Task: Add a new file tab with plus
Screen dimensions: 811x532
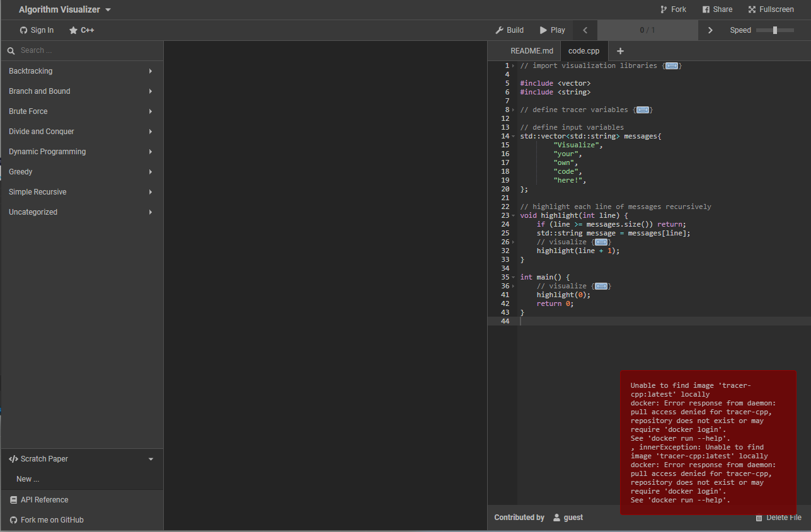Action: coord(620,51)
